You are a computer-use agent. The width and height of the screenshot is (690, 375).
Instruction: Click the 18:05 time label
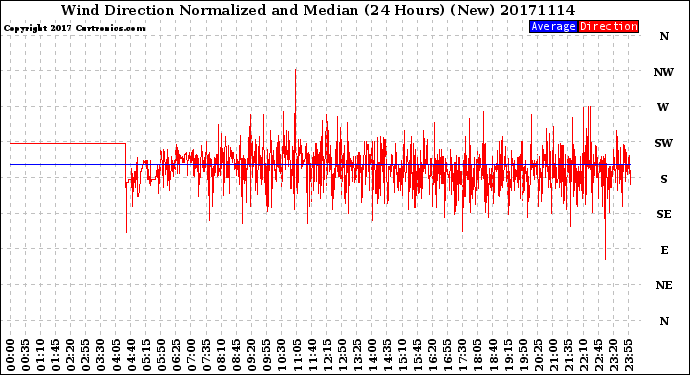click(477, 355)
